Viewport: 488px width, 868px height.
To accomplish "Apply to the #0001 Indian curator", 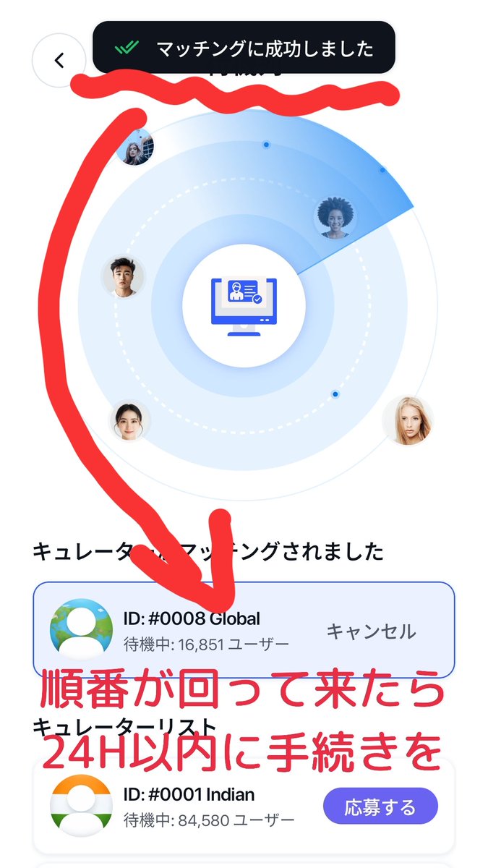I will click(380, 806).
